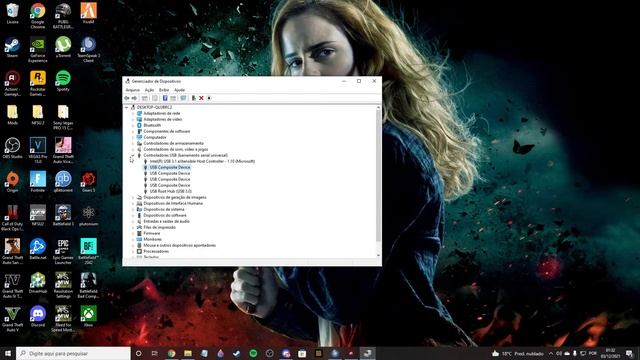
Task: Click the POR language indicator in tray
Action: click(593, 353)
